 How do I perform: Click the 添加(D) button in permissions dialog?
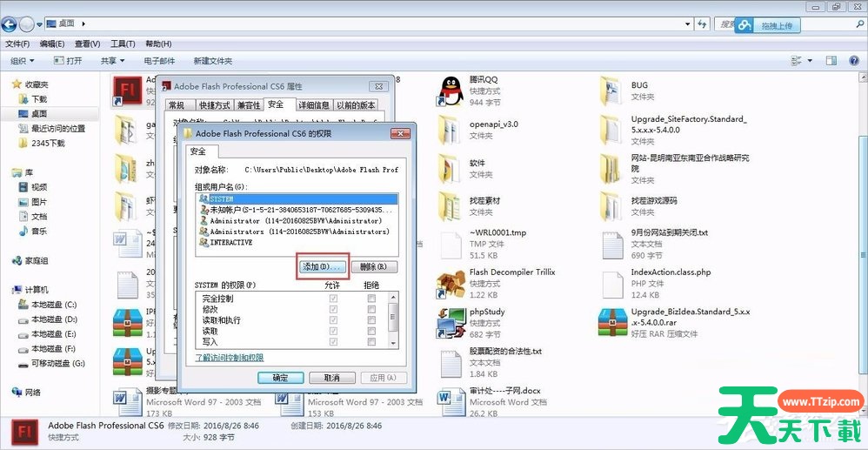[324, 266]
